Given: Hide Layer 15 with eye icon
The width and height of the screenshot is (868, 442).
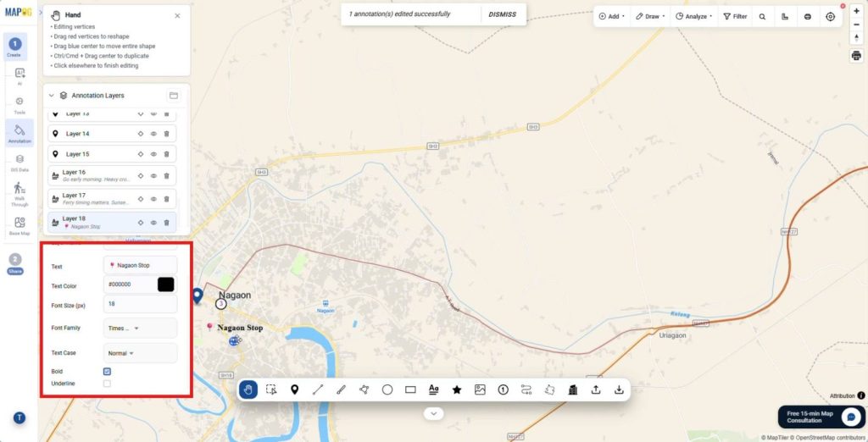Looking at the screenshot, I should (x=154, y=154).
